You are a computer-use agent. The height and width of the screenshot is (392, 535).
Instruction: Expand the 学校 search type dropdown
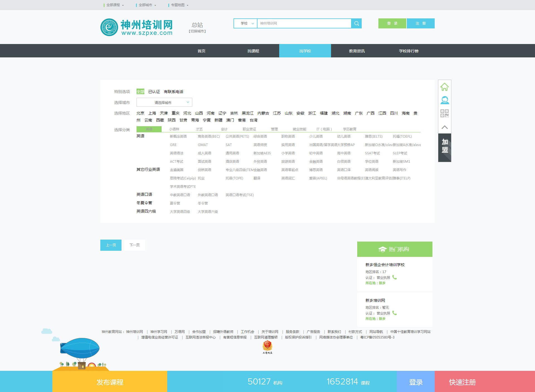coord(245,23)
